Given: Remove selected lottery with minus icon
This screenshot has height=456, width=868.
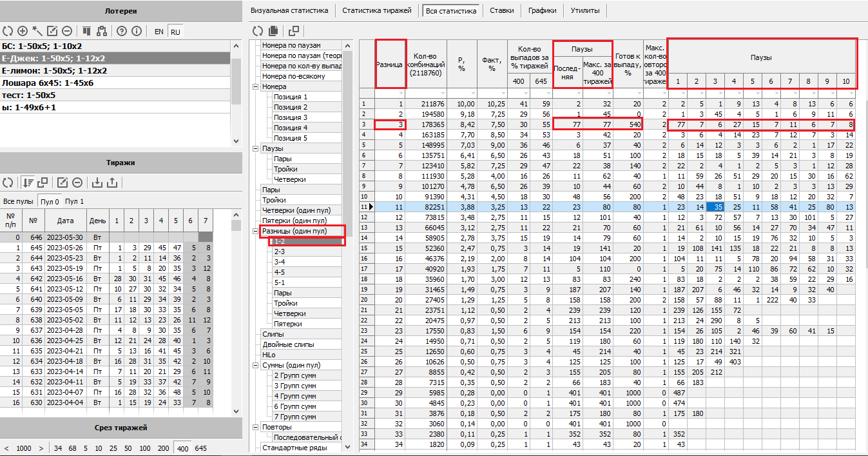Looking at the screenshot, I should (x=67, y=31).
